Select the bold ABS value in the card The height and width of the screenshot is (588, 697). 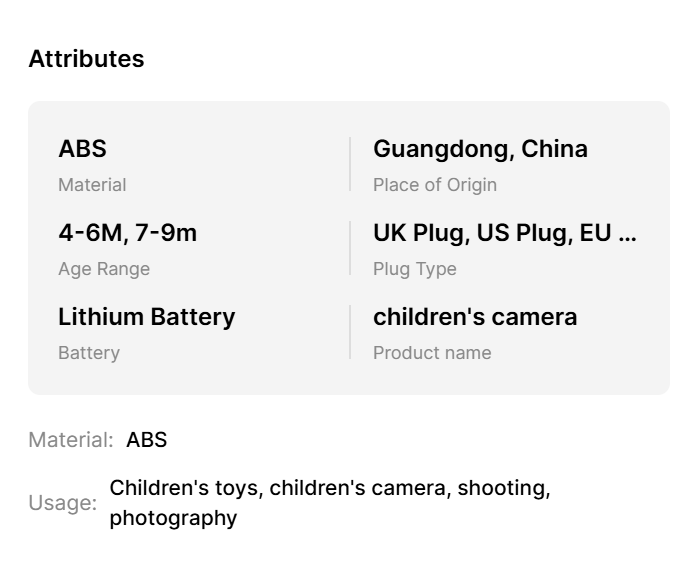82,149
